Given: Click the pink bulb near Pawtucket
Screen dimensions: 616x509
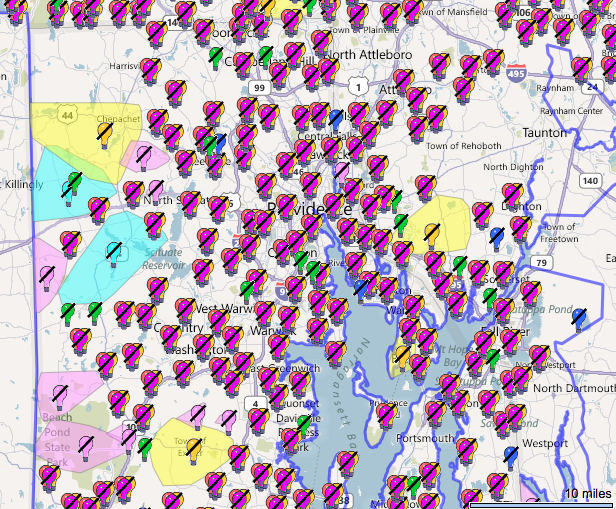Looking at the screenshot, I should 341,174.
